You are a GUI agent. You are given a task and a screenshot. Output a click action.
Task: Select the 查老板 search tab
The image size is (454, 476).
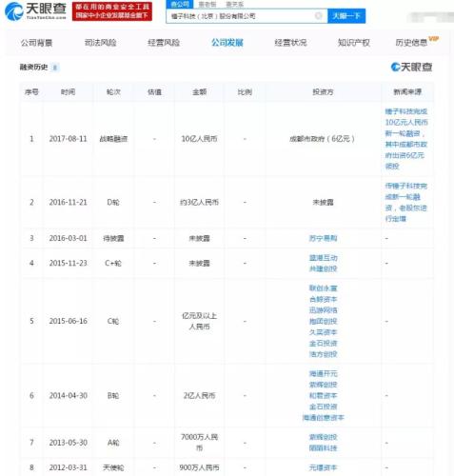[x=207, y=4]
